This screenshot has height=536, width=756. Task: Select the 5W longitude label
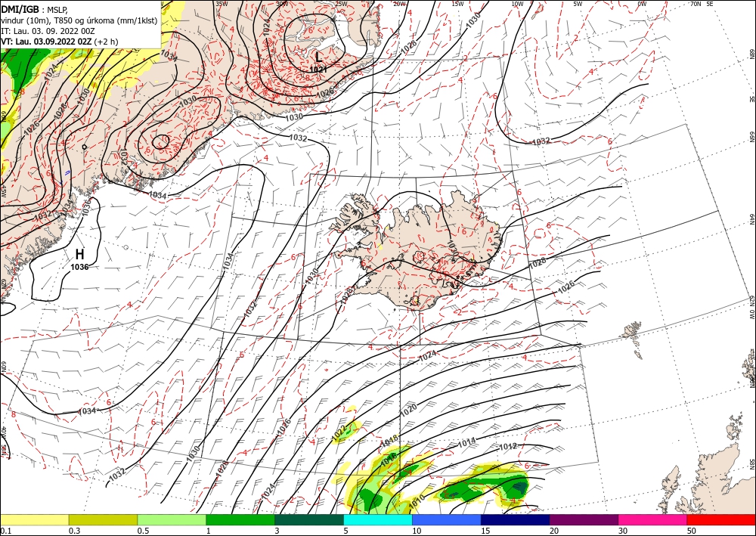[x=578, y=4]
